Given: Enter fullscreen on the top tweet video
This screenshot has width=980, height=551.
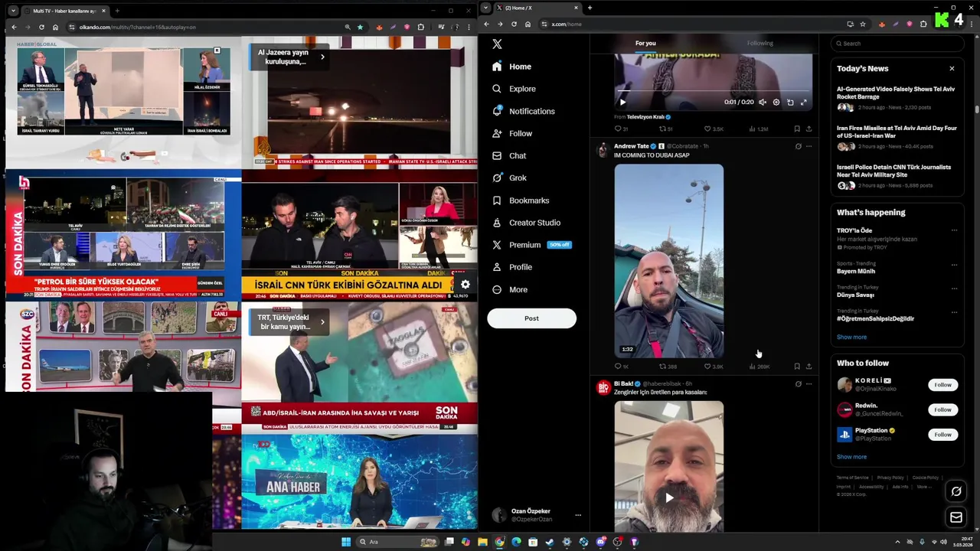Looking at the screenshot, I should pyautogui.click(x=803, y=102).
